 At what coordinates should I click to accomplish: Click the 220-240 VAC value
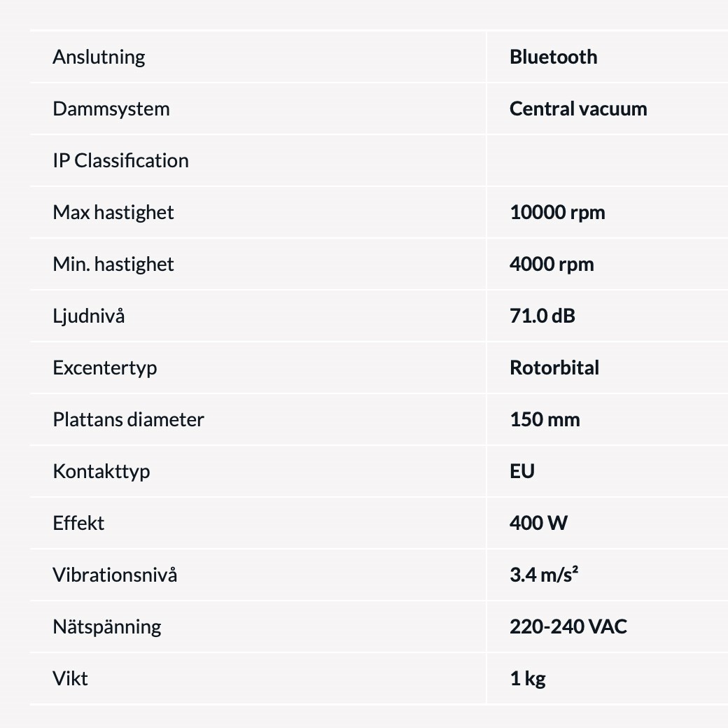[x=568, y=626]
